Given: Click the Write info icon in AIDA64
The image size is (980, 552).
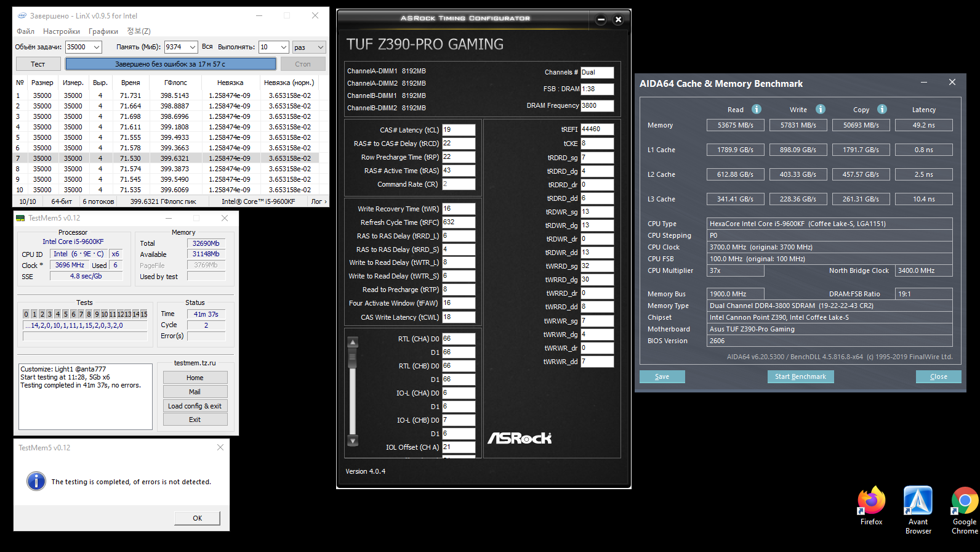Looking at the screenshot, I should tap(821, 109).
